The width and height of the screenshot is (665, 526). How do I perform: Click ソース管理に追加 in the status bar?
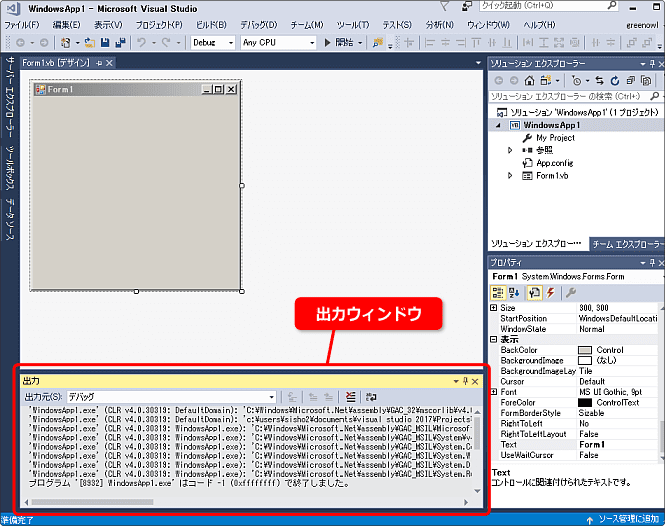[x=623, y=519]
